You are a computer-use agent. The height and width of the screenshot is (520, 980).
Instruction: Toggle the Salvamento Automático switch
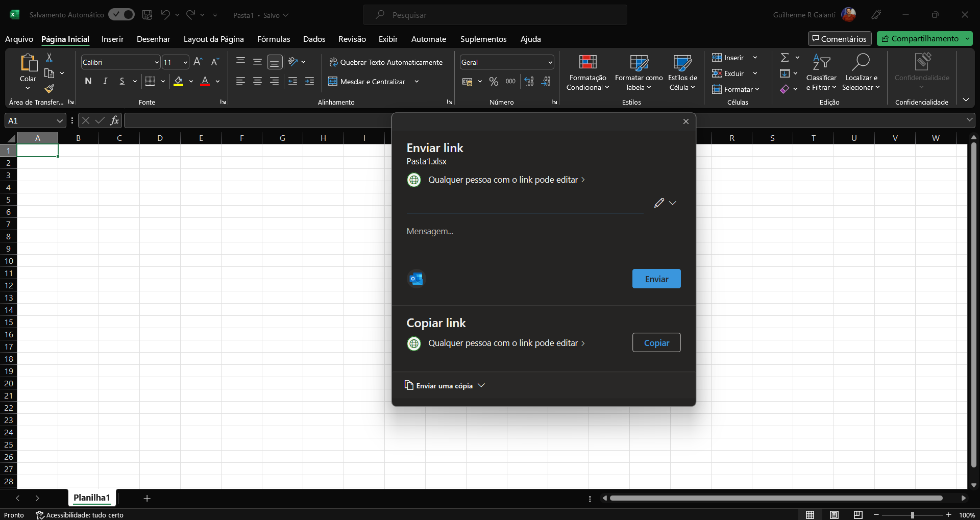click(x=121, y=15)
